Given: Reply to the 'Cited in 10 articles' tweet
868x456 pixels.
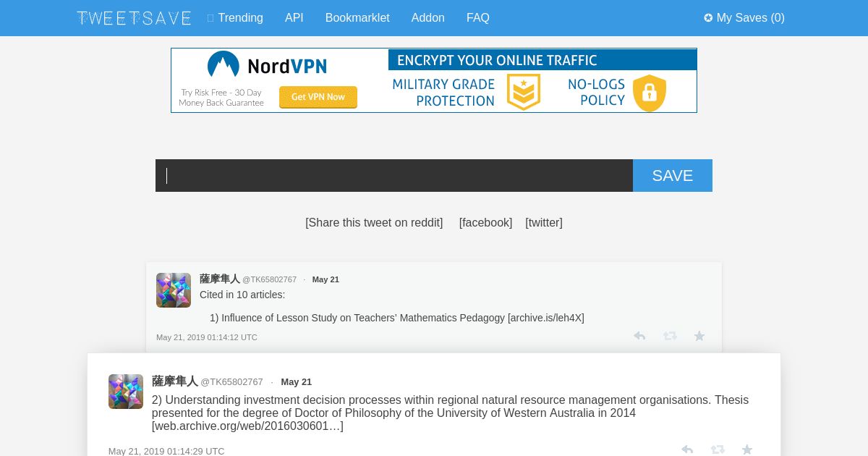Looking at the screenshot, I should tap(639, 336).
